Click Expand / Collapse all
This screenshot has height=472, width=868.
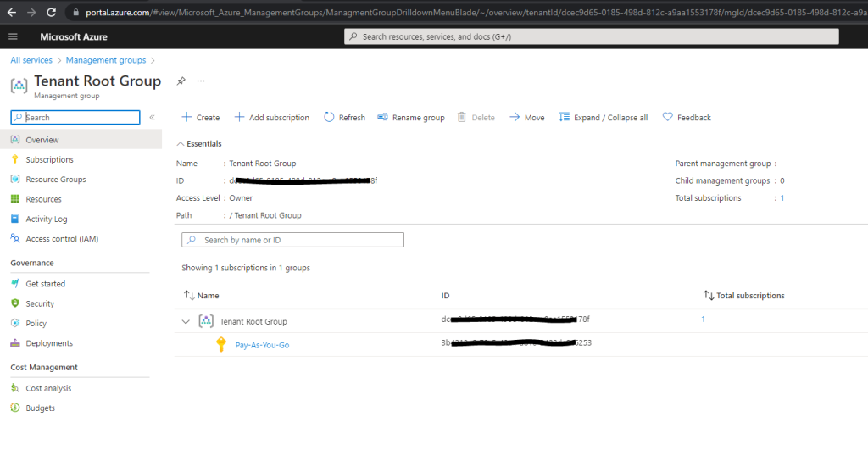coord(603,117)
